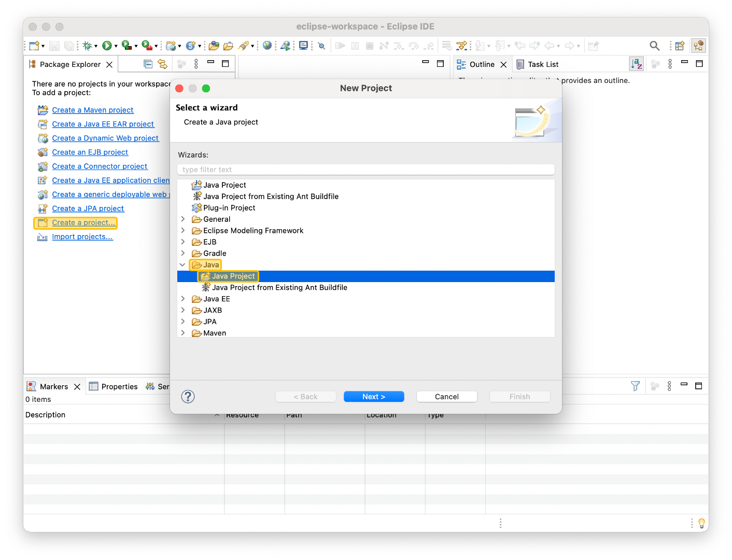Click the Debug bug icon in toolbar
The width and height of the screenshot is (732, 560).
coord(87,46)
